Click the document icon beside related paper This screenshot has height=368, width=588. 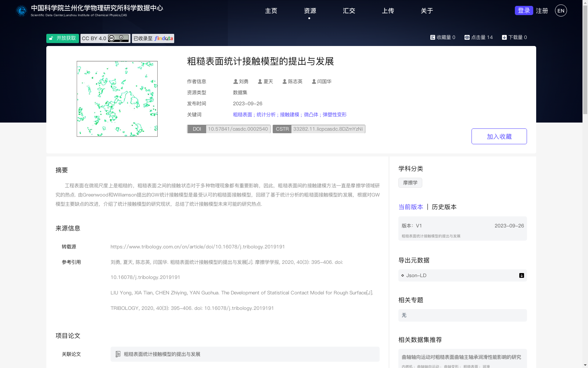[118, 354]
